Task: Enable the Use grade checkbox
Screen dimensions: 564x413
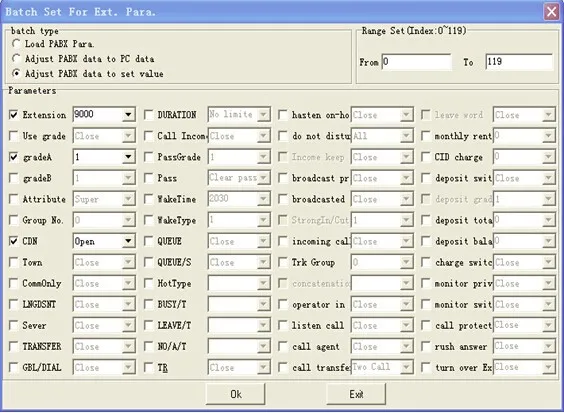Action: [14, 136]
